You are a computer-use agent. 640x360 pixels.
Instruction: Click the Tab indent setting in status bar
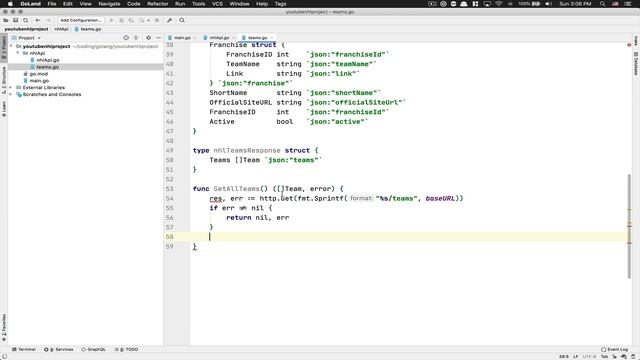point(604,356)
